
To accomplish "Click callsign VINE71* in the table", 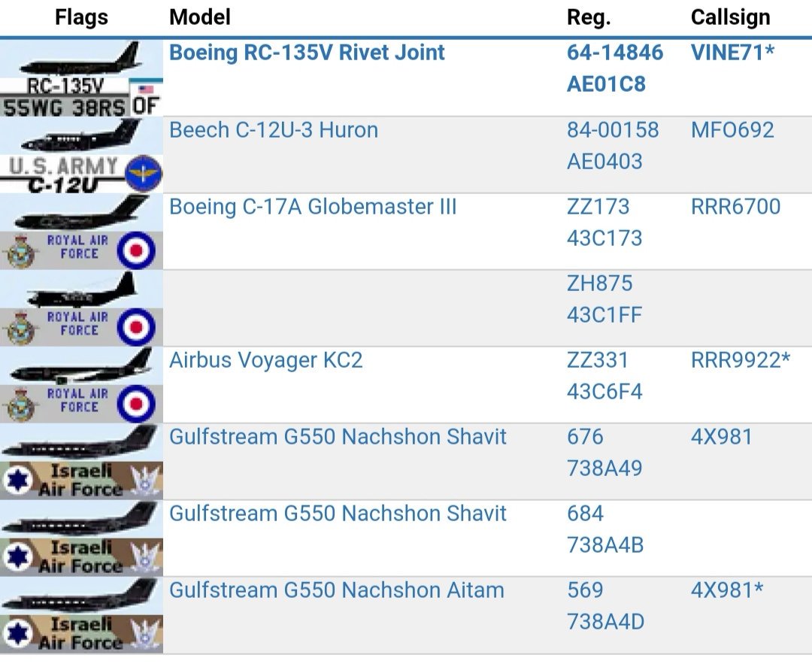I will [x=732, y=53].
